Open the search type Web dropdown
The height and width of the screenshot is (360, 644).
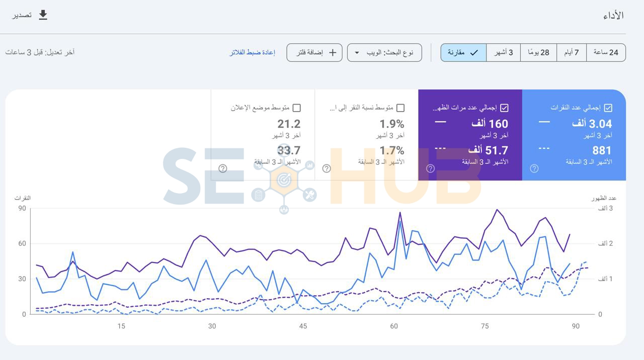pos(384,53)
